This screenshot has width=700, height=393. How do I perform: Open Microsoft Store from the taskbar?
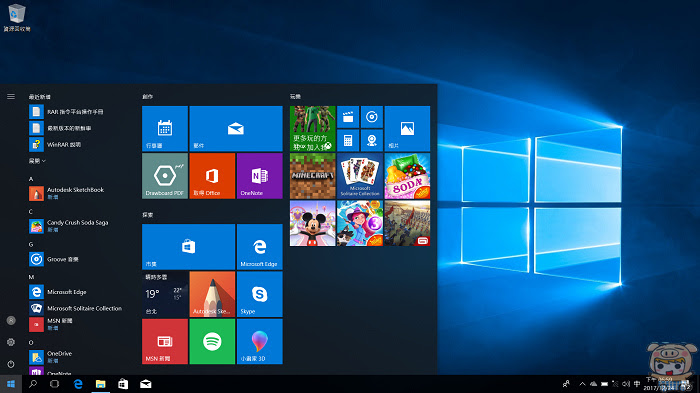point(123,384)
